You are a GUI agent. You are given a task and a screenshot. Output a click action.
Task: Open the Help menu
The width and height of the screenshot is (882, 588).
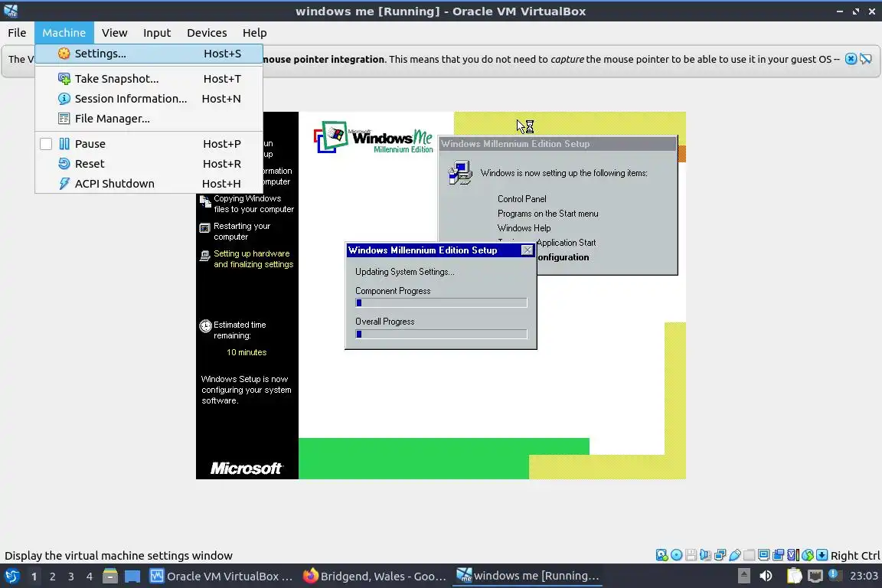click(254, 33)
